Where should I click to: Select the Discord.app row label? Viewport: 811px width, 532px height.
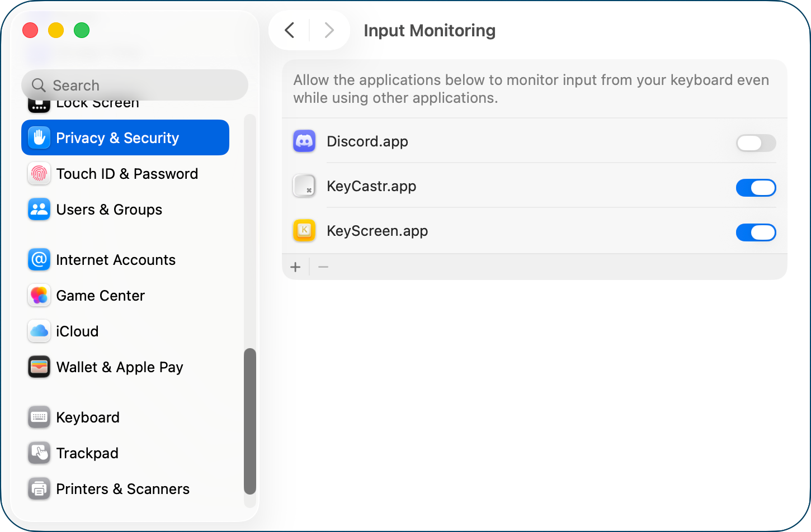point(367,141)
